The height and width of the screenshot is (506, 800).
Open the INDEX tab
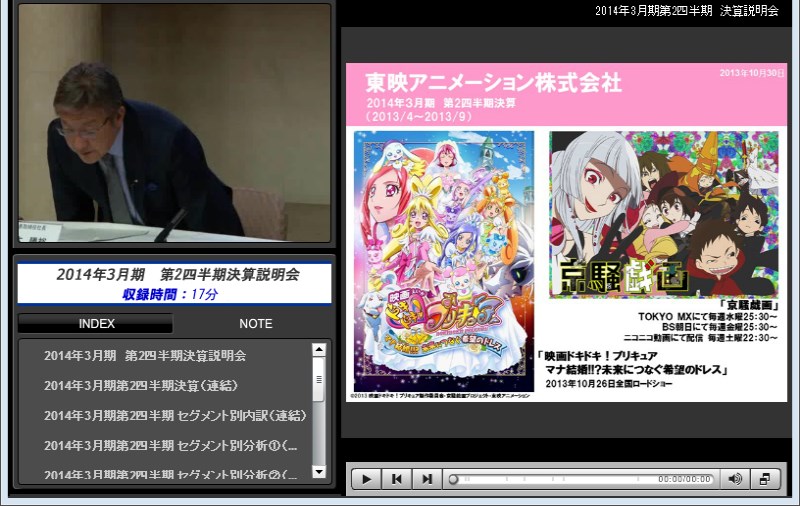[x=96, y=324]
